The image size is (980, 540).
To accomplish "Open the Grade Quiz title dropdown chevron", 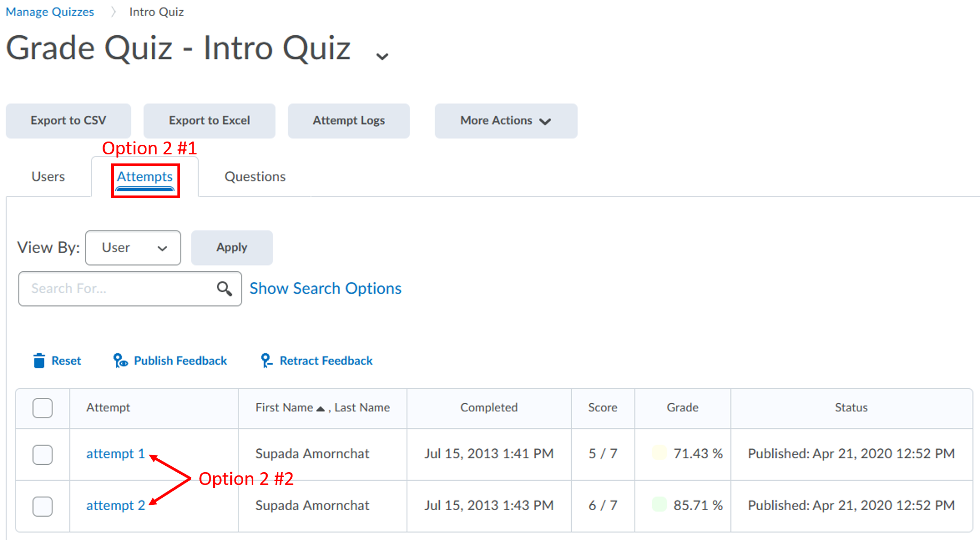I will [382, 55].
